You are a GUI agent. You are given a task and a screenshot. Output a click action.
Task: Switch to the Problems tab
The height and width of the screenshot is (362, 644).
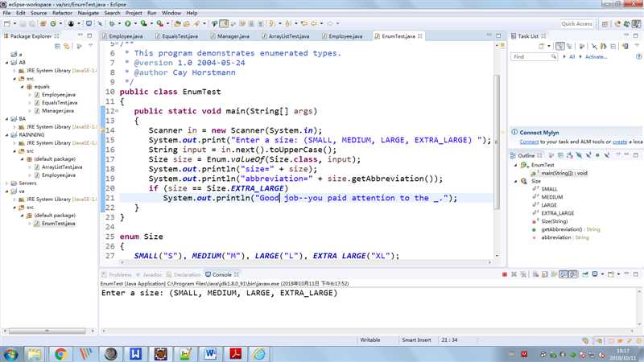(116, 274)
